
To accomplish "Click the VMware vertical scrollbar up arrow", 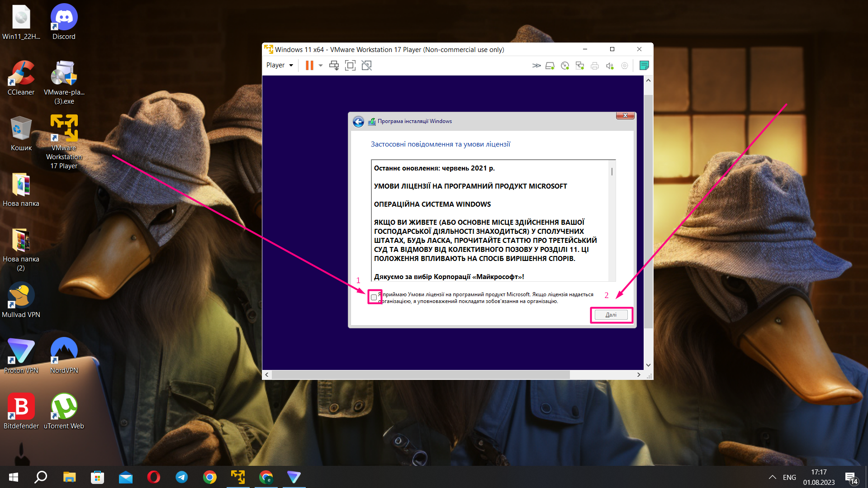I will (x=648, y=80).
